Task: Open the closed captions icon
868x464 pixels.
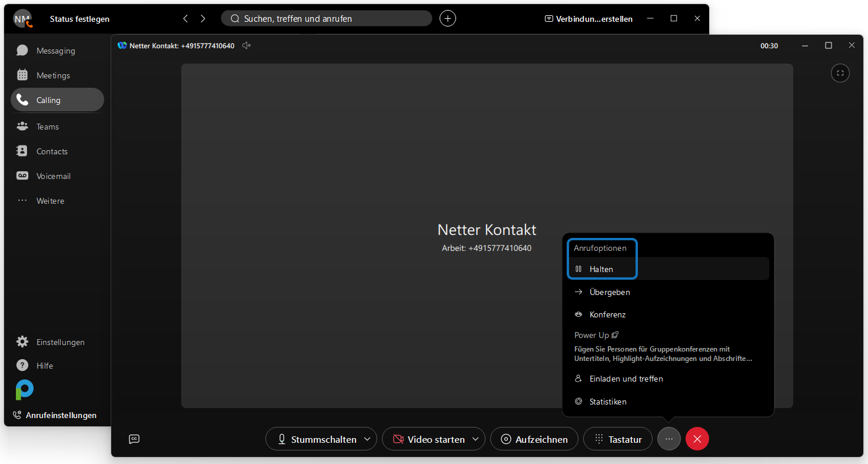Action: click(x=134, y=439)
